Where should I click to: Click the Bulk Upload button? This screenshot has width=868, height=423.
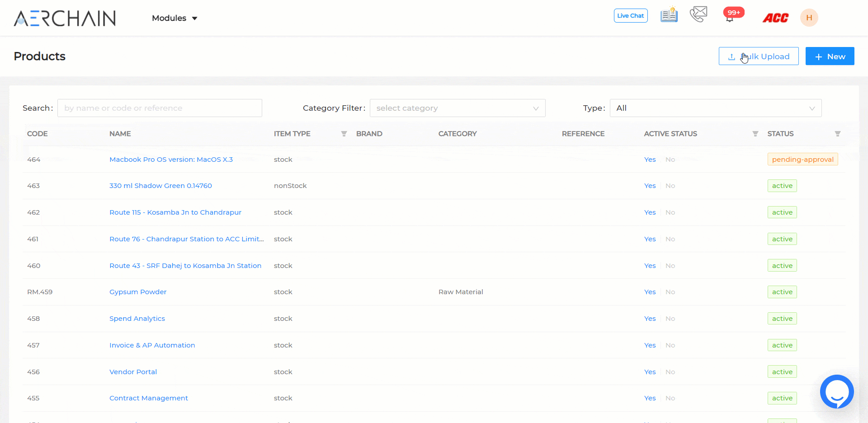coord(759,56)
